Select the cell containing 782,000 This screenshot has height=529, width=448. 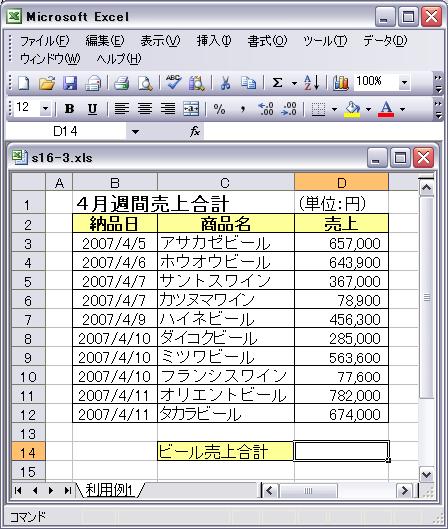341,395
